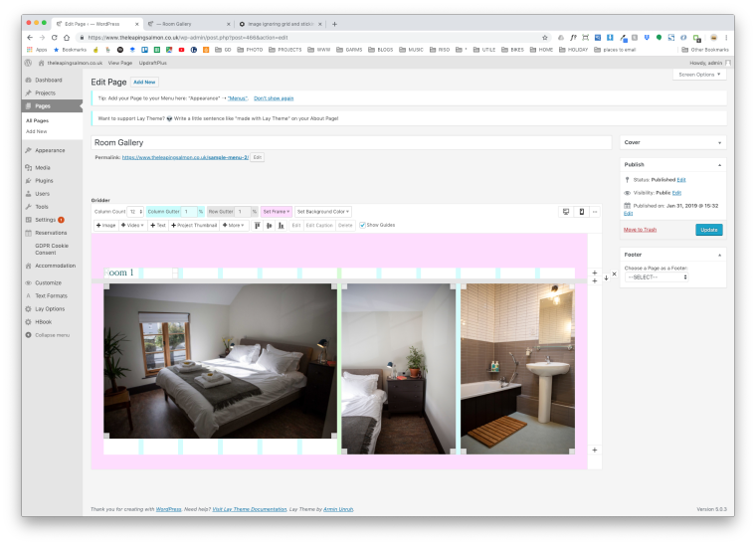The image size is (756, 545).
Task: Align elements to bottom icon
Action: point(281,226)
